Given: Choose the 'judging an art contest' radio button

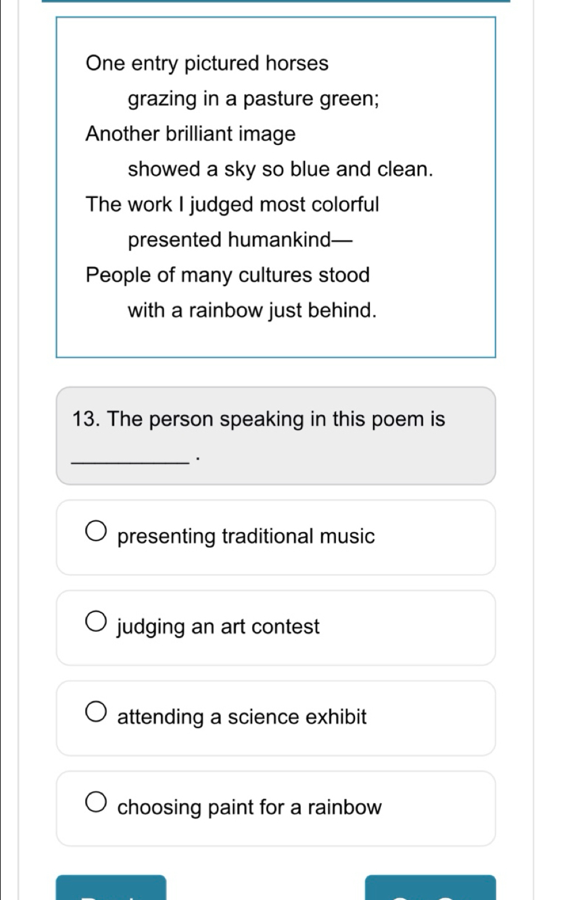Looking at the screenshot, I should 96,623.
